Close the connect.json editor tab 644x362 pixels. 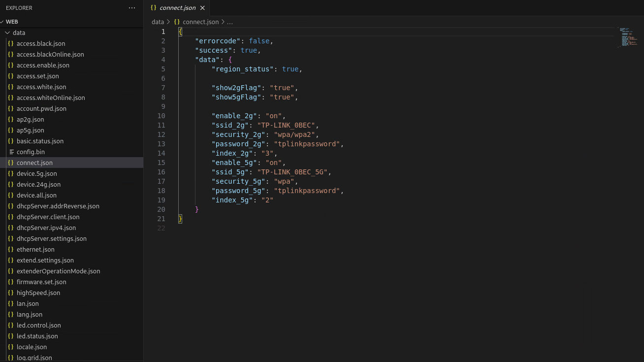(202, 8)
